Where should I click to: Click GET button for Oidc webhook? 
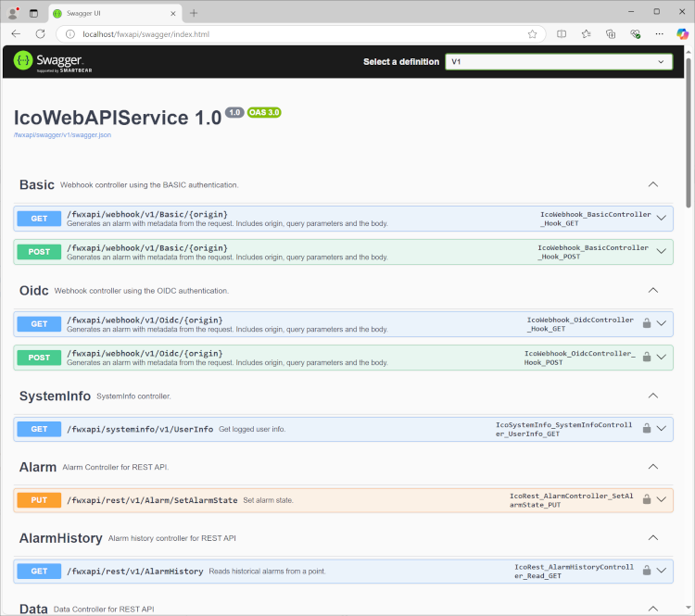39,324
